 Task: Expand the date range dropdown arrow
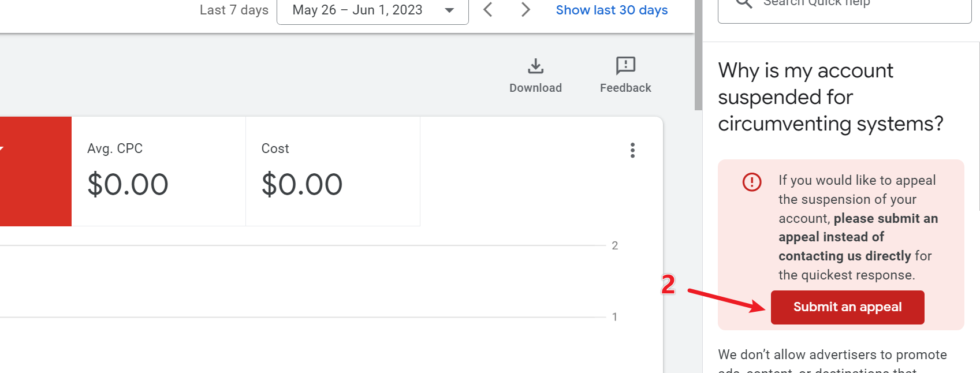449,10
